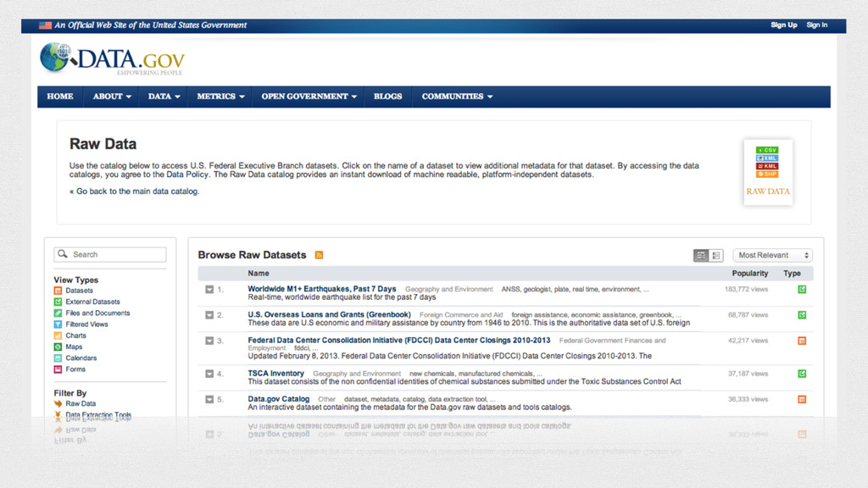868x488 pixels.
Task: Click type icon for Worldwide M1+ Earthquakes row
Action: (x=802, y=290)
